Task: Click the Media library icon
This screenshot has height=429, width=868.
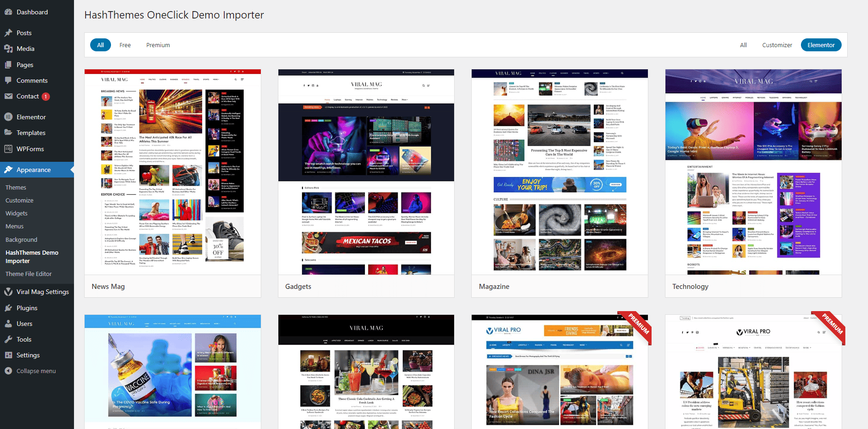Action: [8, 49]
